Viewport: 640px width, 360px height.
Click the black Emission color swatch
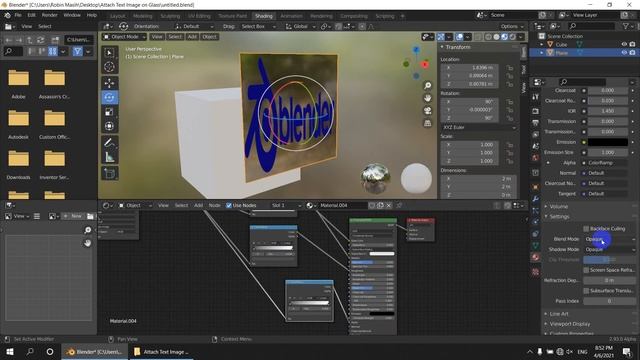[608, 142]
